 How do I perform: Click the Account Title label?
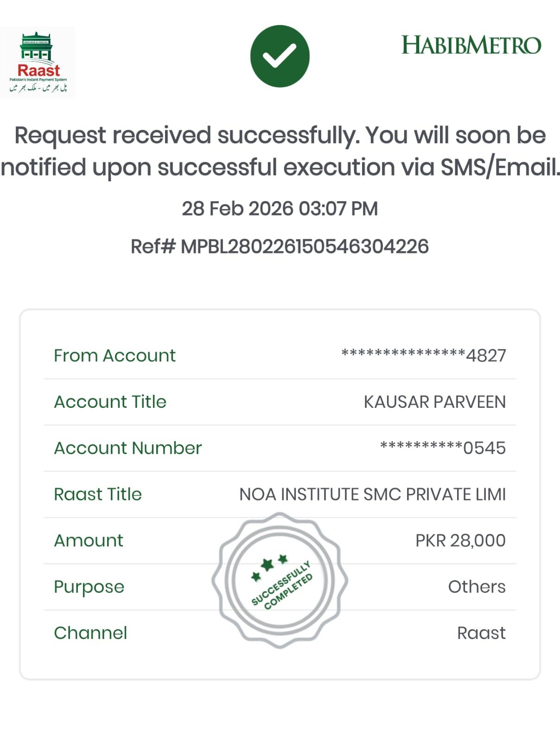pyautogui.click(x=110, y=402)
